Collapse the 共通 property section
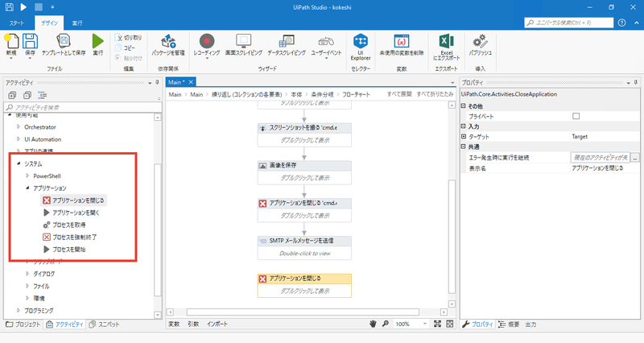 (x=464, y=147)
